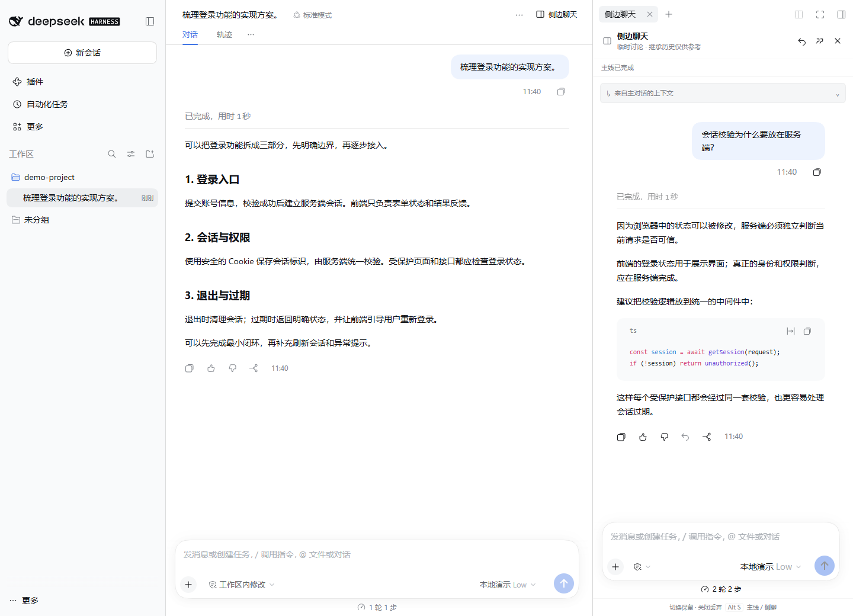
Task: Search within the 工作区 workspace
Action: point(112,154)
